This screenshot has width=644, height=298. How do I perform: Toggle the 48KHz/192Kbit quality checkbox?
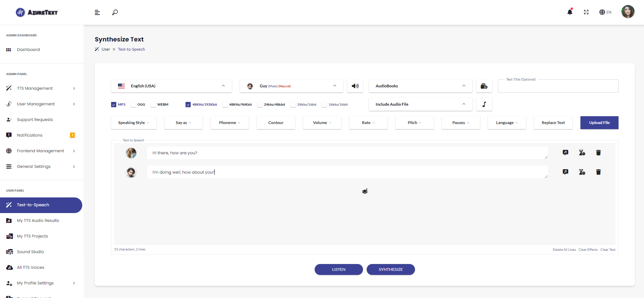[x=188, y=105]
